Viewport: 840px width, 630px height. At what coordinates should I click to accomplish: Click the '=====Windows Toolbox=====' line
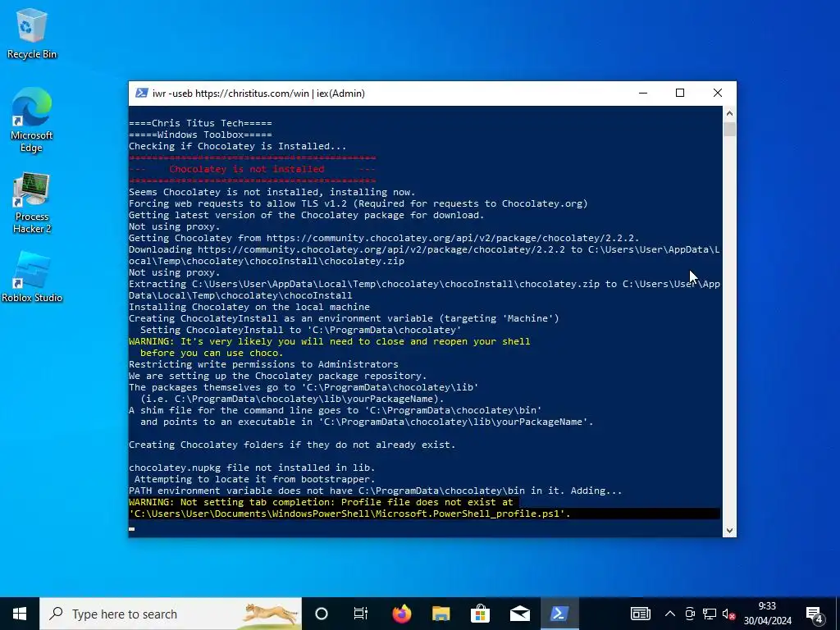coord(200,135)
